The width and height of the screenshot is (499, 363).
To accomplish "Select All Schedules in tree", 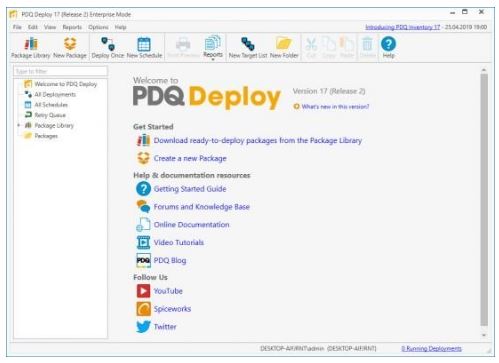I will coord(51,105).
